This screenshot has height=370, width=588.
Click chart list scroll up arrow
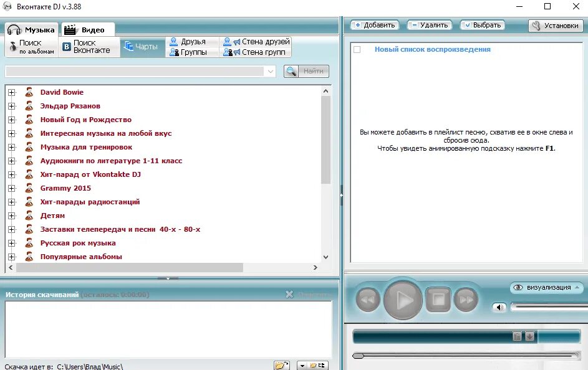point(325,91)
